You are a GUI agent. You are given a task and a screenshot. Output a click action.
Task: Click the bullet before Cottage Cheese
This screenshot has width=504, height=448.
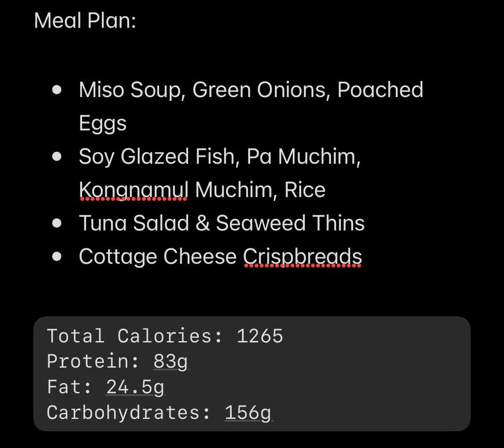(57, 257)
